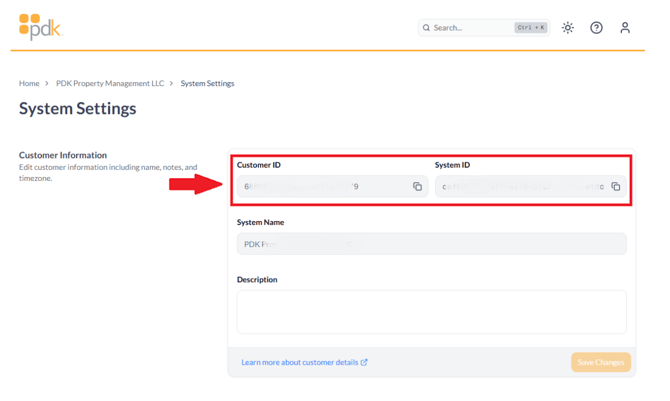This screenshot has height=401, width=670.
Task: Click into the System ID field
Action: pos(520,187)
